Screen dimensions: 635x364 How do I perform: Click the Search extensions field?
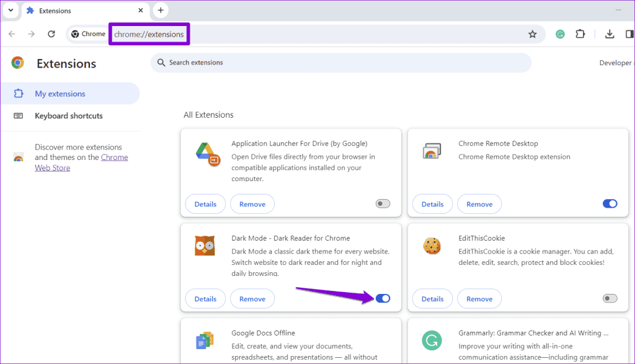(341, 63)
